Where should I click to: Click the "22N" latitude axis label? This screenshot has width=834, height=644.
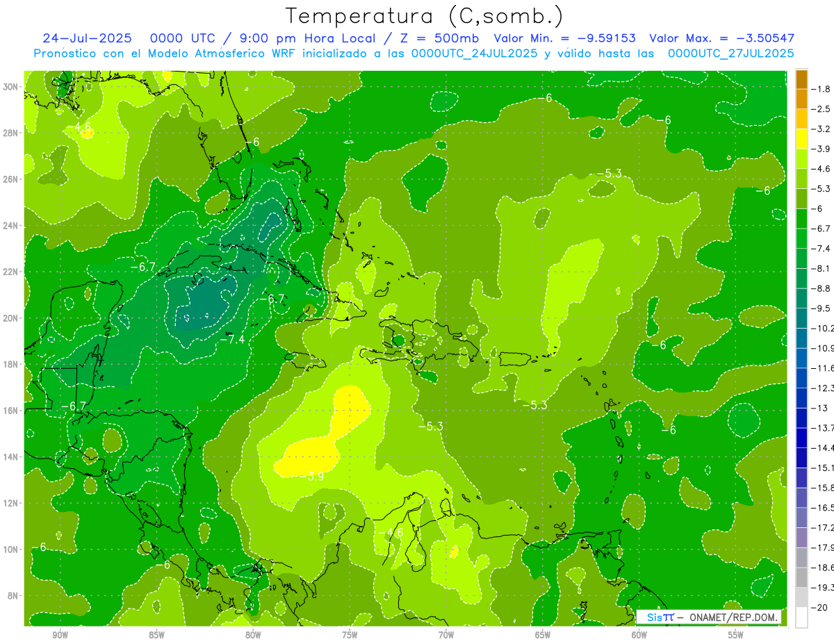pos(12,272)
